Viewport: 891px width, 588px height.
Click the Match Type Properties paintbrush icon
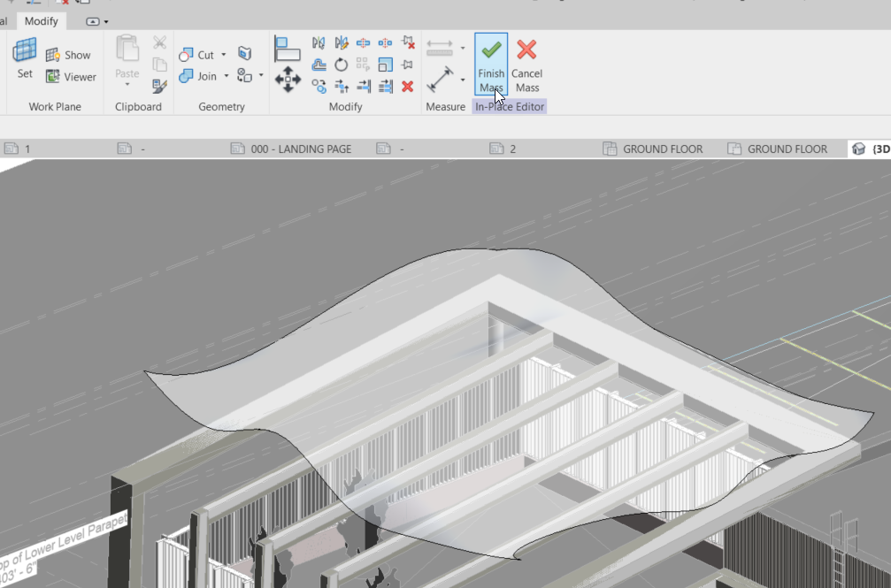click(x=159, y=87)
